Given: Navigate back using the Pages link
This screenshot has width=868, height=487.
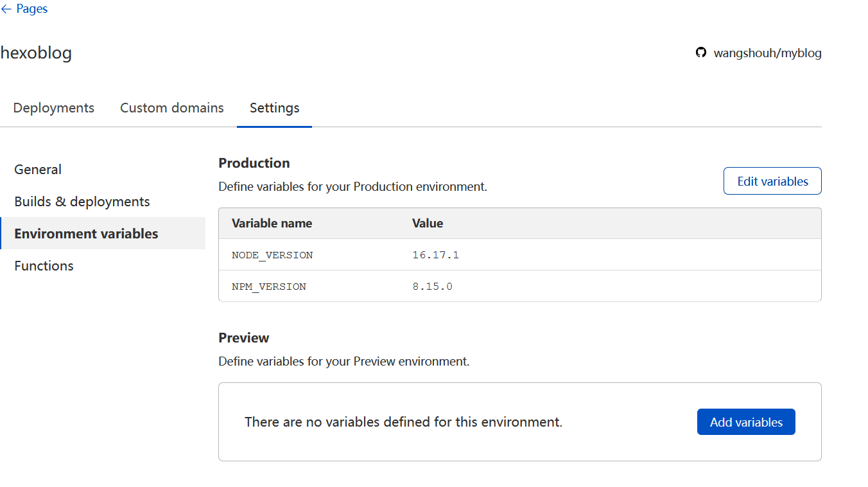Looking at the screenshot, I should [31, 8].
